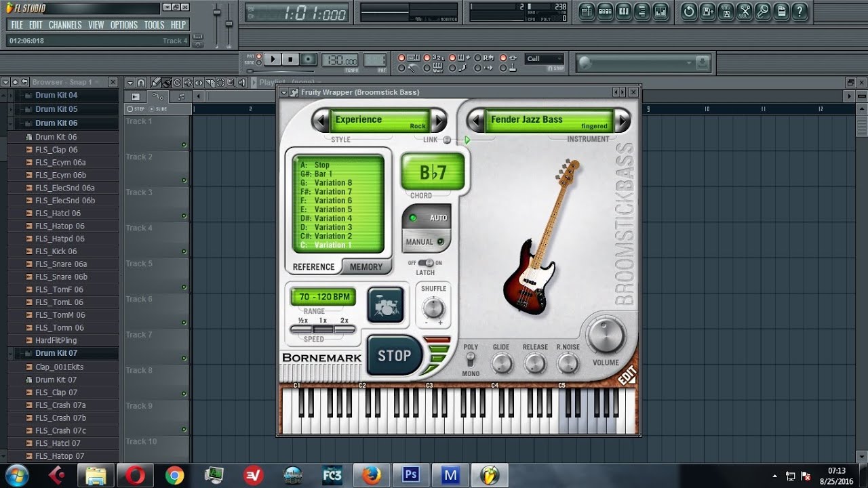
Task: Open the Step Sequencer icon
Action: point(605,11)
